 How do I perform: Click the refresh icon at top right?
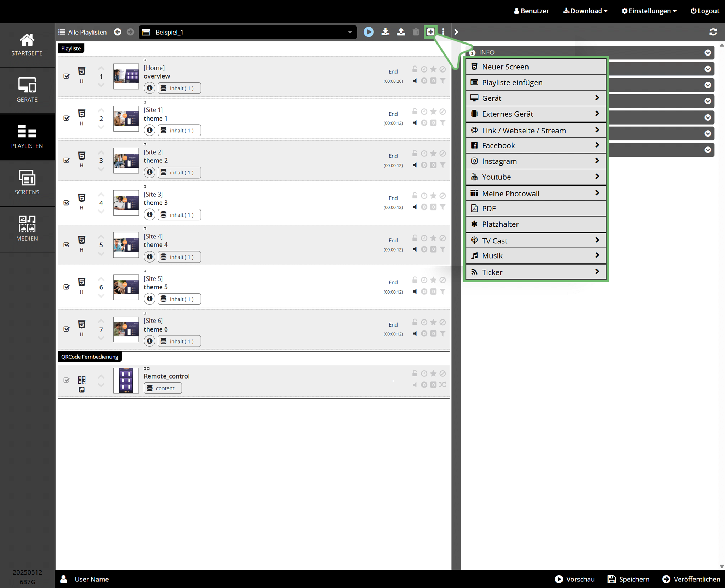click(x=713, y=32)
